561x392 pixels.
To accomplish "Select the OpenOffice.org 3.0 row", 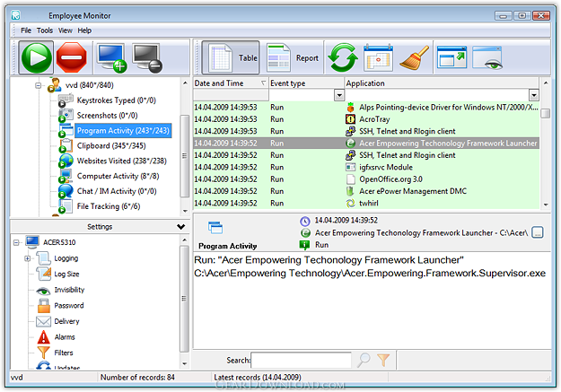I will pyautogui.click(x=366, y=179).
